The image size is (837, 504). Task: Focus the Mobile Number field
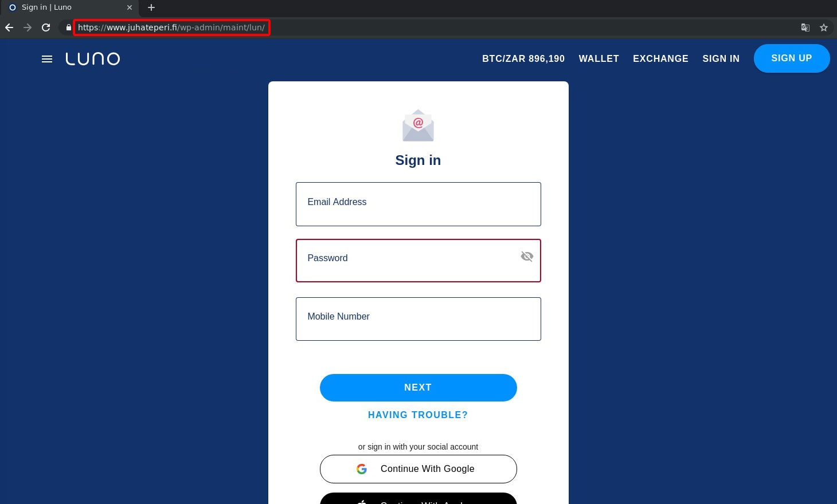(x=418, y=319)
